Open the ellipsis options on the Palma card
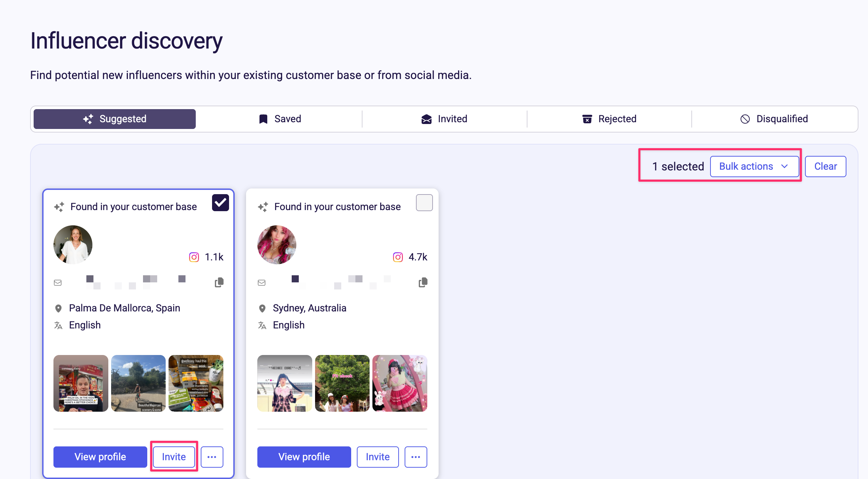This screenshot has width=868, height=479. [212, 457]
